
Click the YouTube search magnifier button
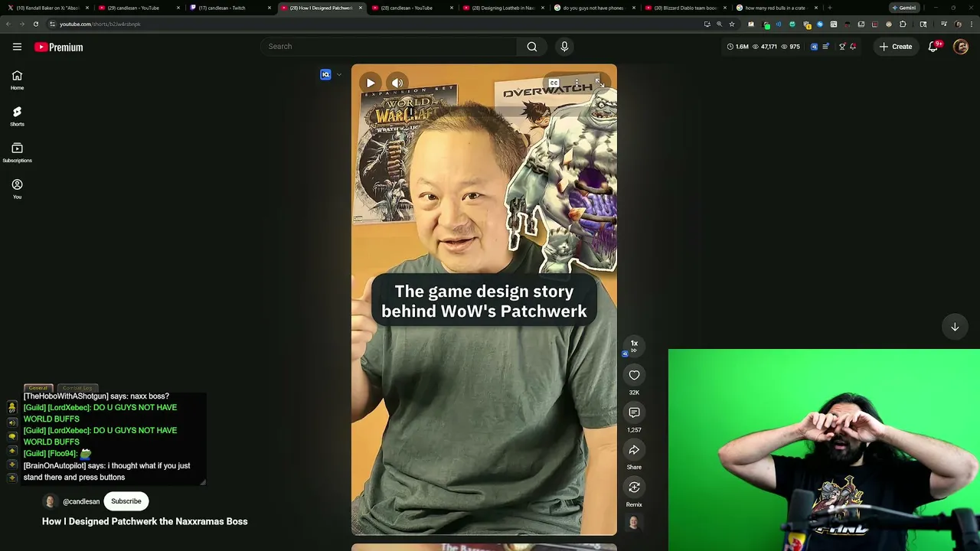pyautogui.click(x=532, y=47)
